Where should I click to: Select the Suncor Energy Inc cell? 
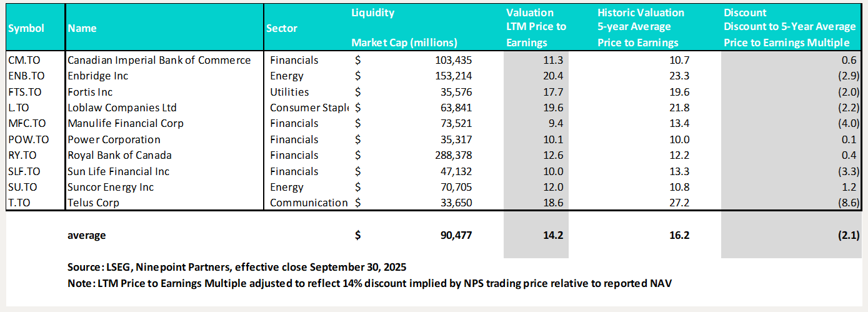pyautogui.click(x=111, y=187)
